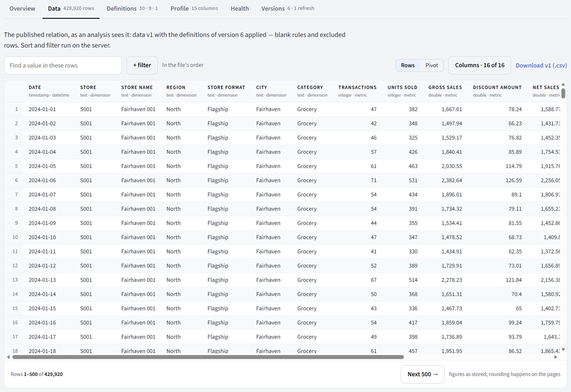Download v1 csv file link

pos(541,65)
